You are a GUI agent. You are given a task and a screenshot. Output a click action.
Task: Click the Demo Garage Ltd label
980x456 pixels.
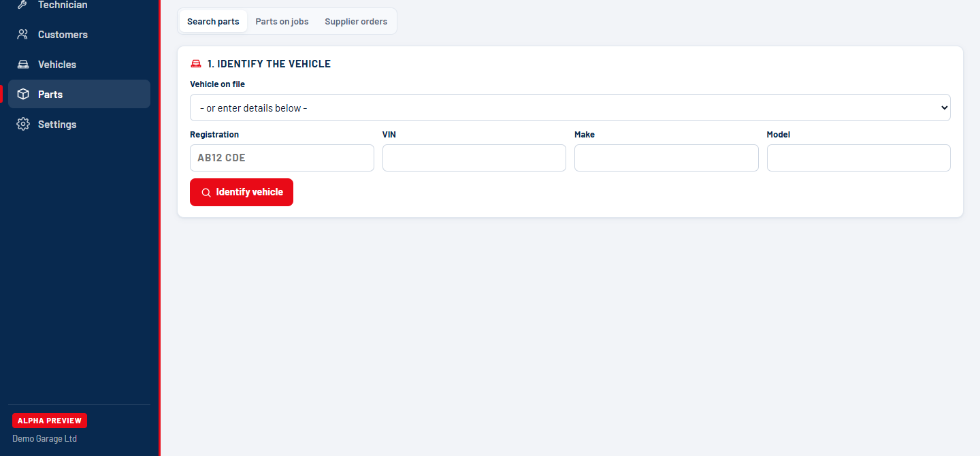pos(45,439)
